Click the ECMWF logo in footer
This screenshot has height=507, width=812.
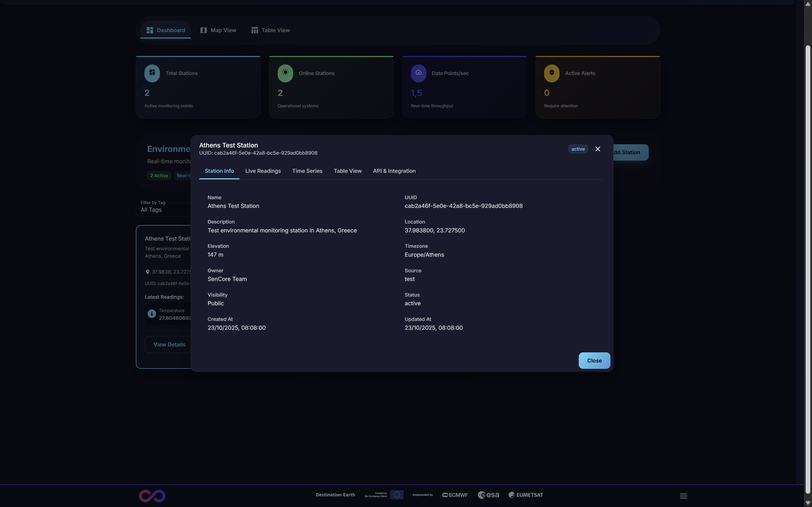coord(455,495)
